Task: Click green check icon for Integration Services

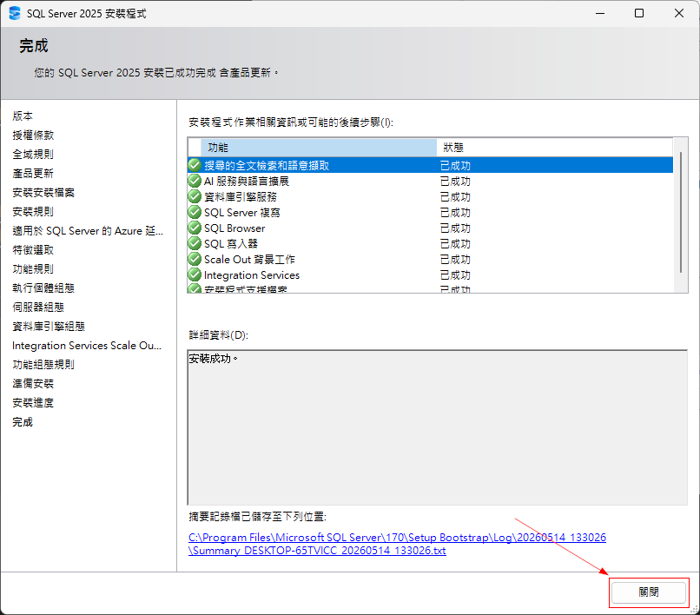Action: 195,274
